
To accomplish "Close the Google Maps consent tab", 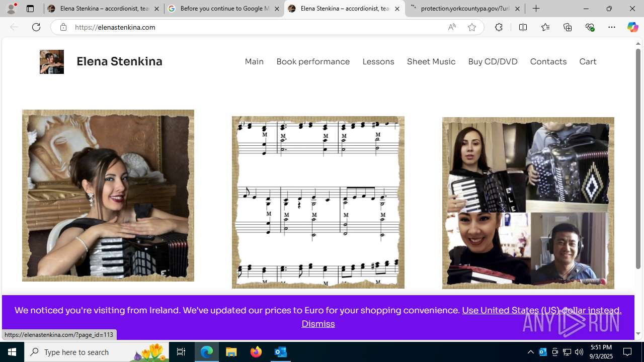I will click(277, 9).
